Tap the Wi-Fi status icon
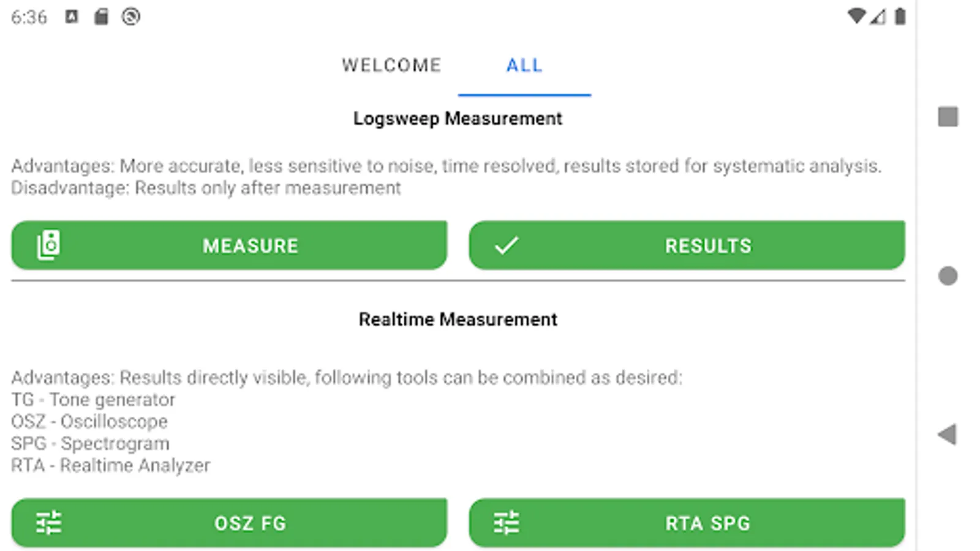The width and height of the screenshot is (980, 551). tap(856, 17)
